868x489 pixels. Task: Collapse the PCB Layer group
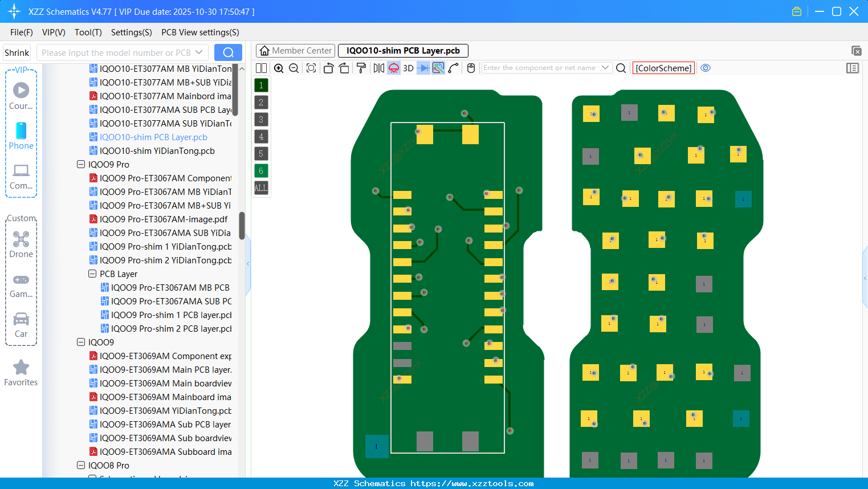(x=92, y=274)
